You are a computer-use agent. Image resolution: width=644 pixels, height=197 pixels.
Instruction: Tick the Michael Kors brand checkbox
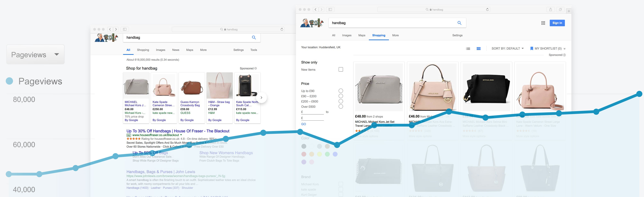(x=341, y=184)
